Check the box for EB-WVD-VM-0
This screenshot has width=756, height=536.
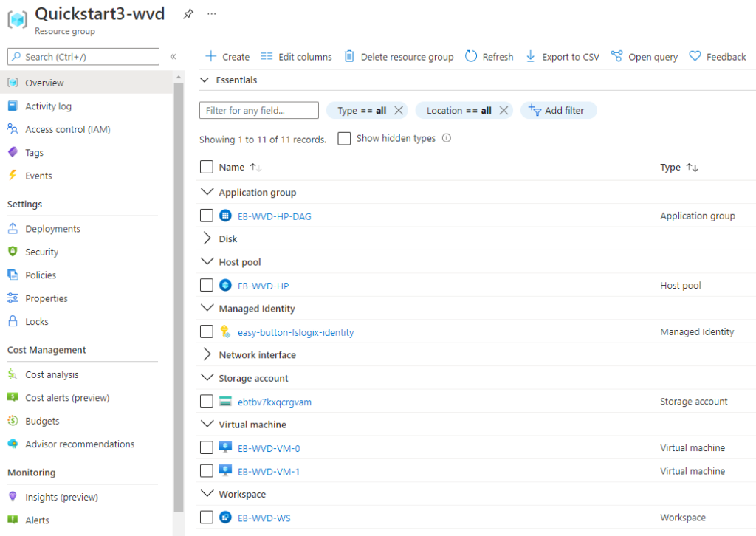[x=207, y=447]
